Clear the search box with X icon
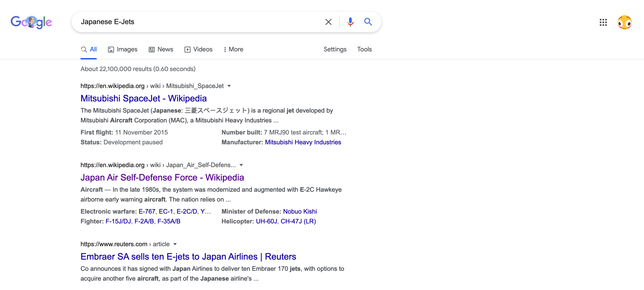The image size is (644, 290). [x=328, y=22]
